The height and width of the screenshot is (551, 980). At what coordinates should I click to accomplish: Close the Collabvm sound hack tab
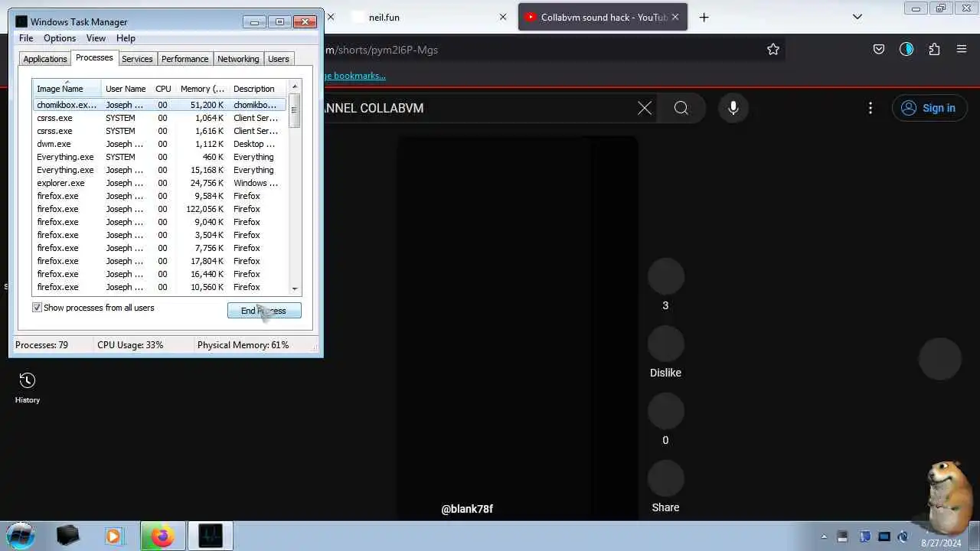point(675,17)
